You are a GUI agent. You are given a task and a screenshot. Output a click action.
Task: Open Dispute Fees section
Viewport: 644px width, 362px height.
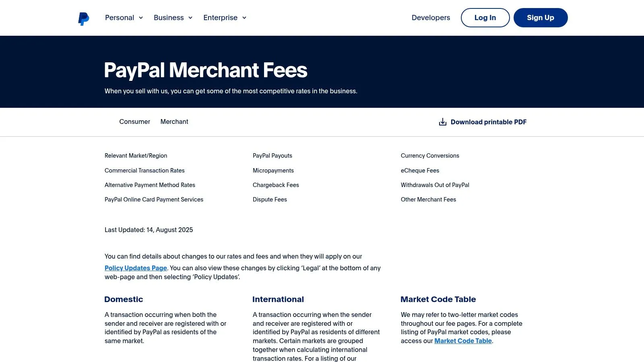270,199
